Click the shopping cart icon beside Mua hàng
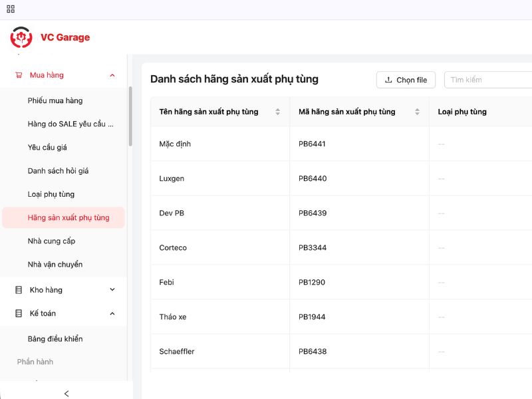This screenshot has height=399, width=532. (19, 75)
